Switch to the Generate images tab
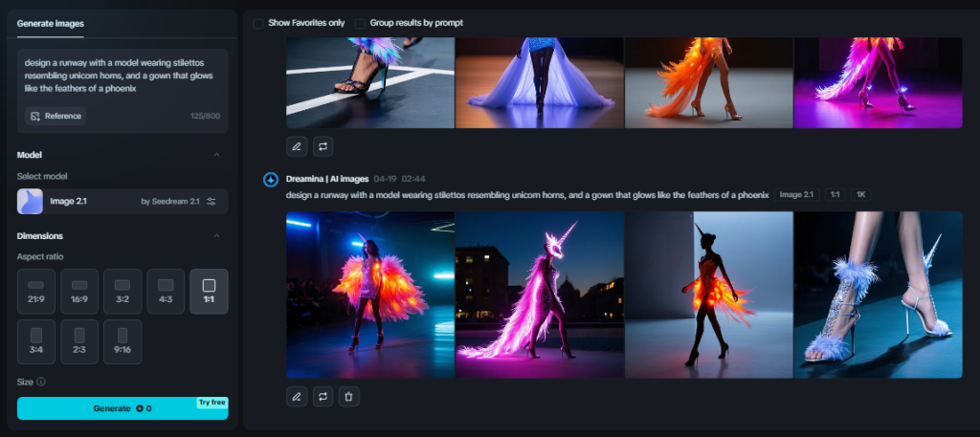The image size is (980, 437). [50, 24]
